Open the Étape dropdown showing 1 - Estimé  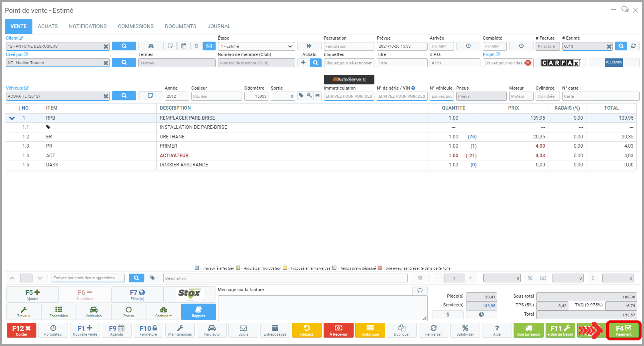256,46
